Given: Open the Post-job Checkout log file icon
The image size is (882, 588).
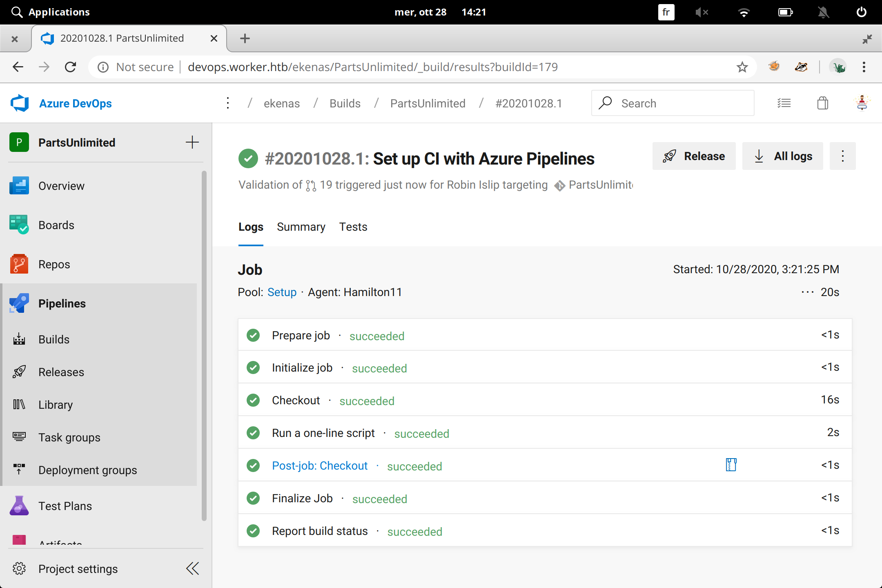Looking at the screenshot, I should (x=731, y=465).
